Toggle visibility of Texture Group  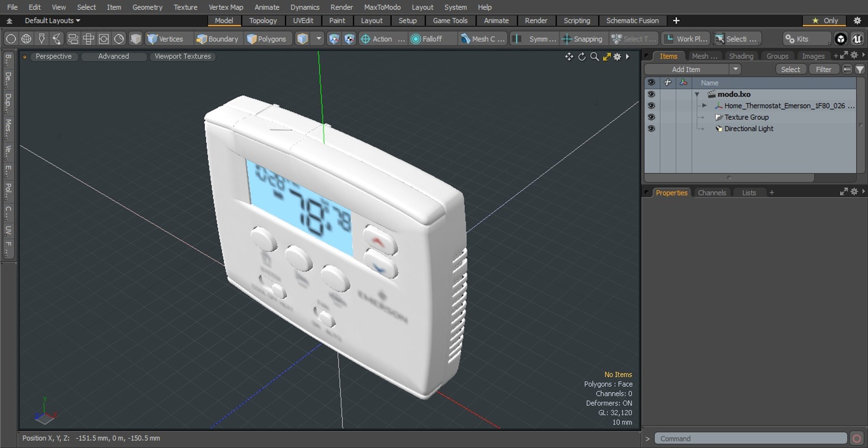pos(651,117)
